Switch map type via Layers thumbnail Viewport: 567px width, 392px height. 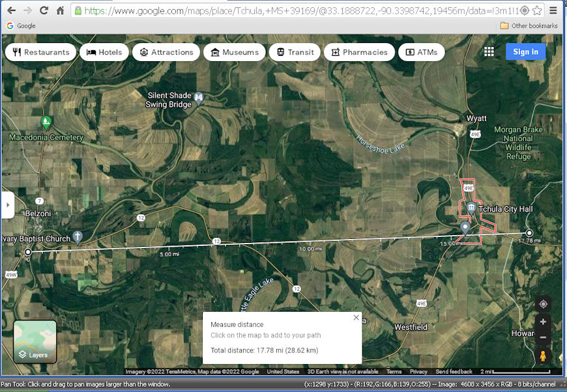click(x=35, y=341)
